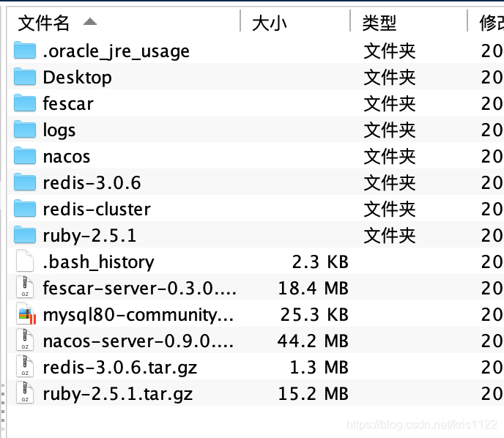Click the 文件夹 type cell for Desktop
The height and width of the screenshot is (438, 504).
[390, 78]
